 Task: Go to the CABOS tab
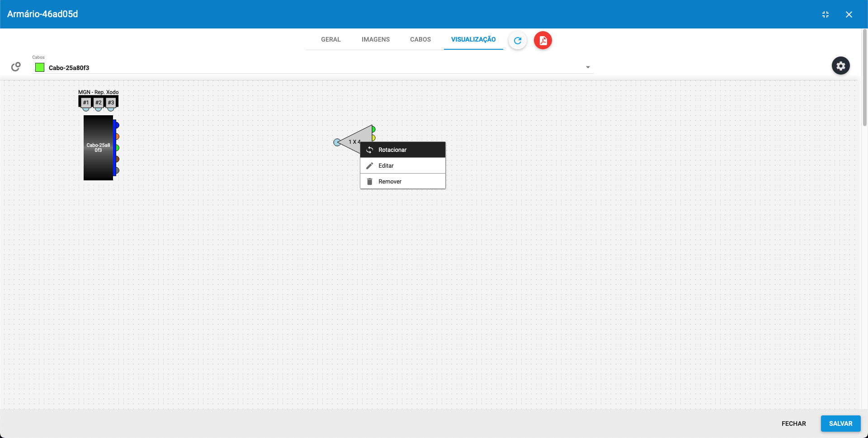(420, 39)
